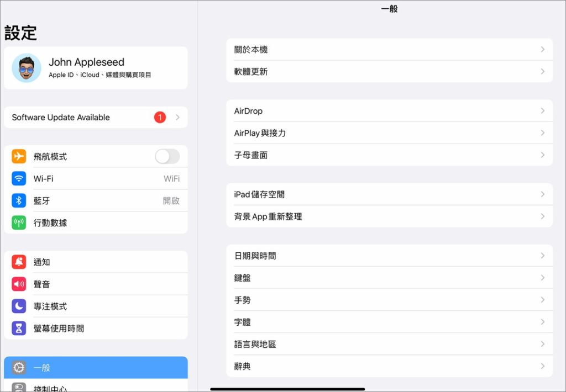Tap the gear icon in 一般 row

tap(19, 368)
